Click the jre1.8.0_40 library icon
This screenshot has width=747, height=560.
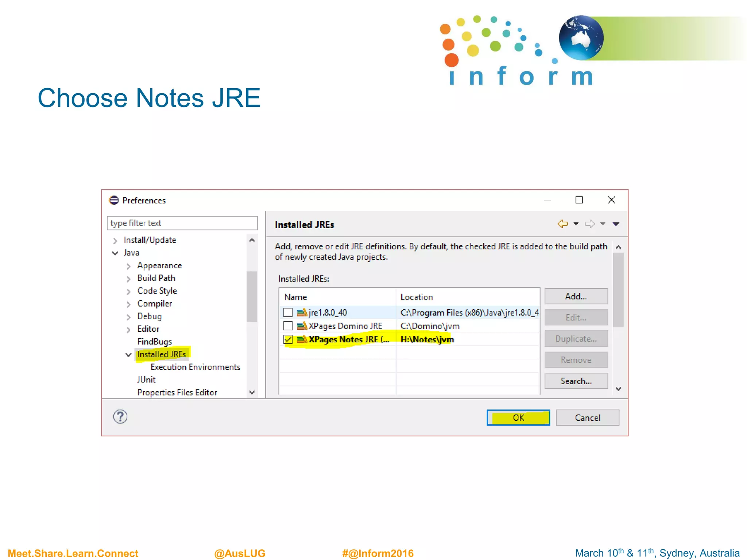pos(301,312)
